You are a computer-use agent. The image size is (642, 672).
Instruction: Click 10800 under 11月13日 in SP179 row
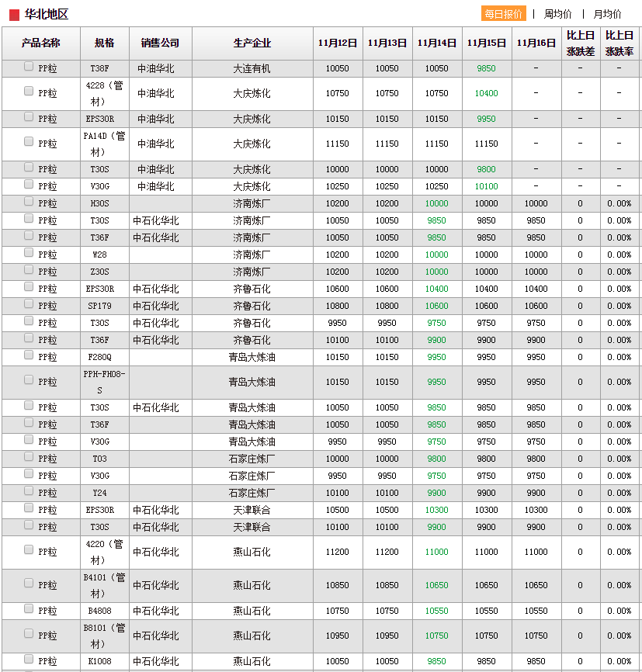pyautogui.click(x=387, y=306)
